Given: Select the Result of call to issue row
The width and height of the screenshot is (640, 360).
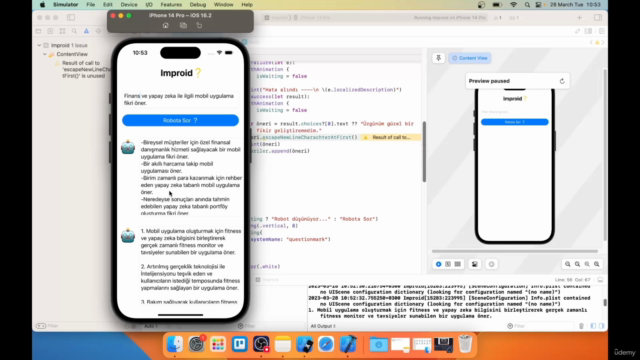Looking at the screenshot, I should 84,69.
